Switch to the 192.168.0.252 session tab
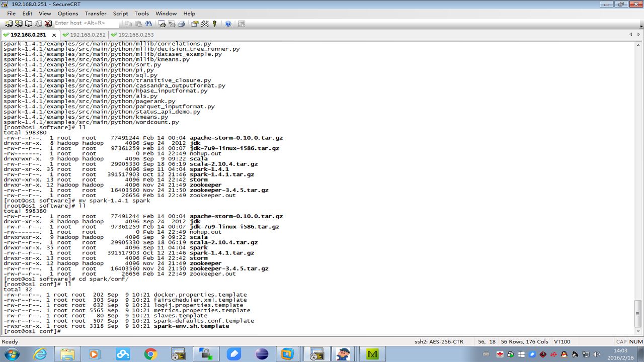This screenshot has height=362, width=644. point(84,35)
